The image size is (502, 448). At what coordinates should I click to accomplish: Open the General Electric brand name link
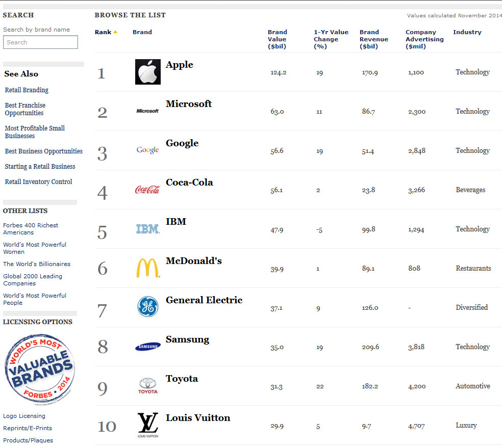coord(204,300)
